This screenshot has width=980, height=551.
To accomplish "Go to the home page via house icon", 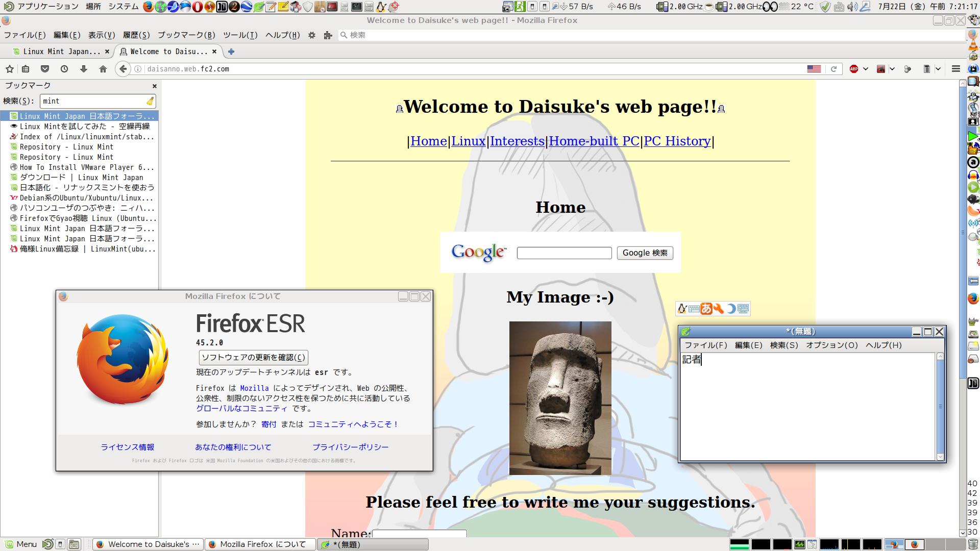I will 103,69.
